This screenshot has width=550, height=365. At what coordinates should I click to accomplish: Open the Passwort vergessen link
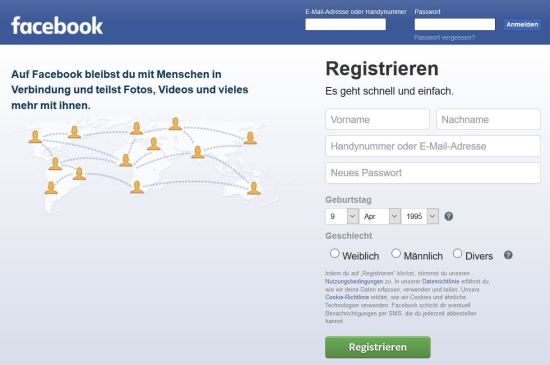[x=444, y=38]
